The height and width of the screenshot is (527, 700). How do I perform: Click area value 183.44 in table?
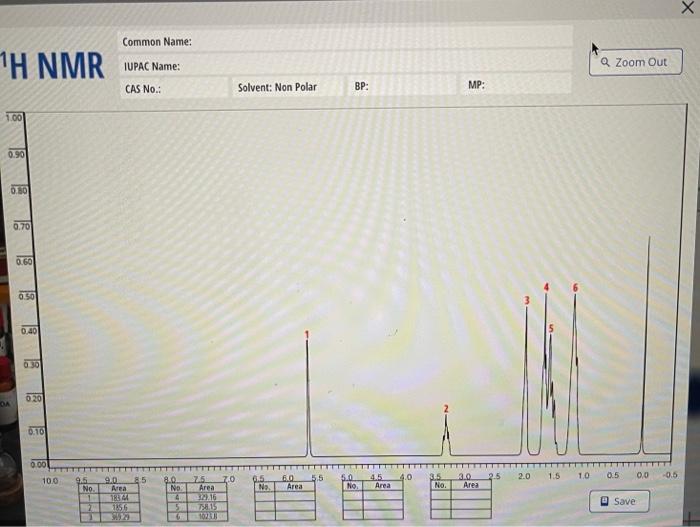click(119, 498)
